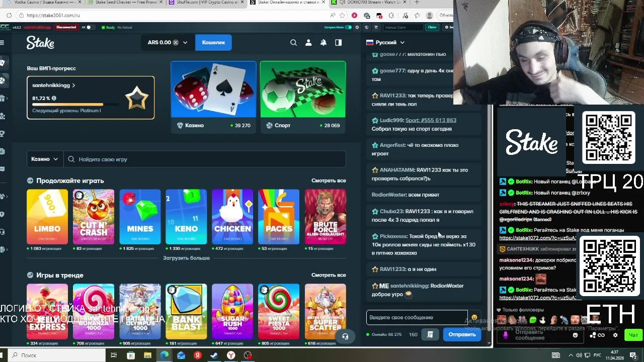Launch the Chicken game tile
The image size is (644, 362).
[x=232, y=217]
